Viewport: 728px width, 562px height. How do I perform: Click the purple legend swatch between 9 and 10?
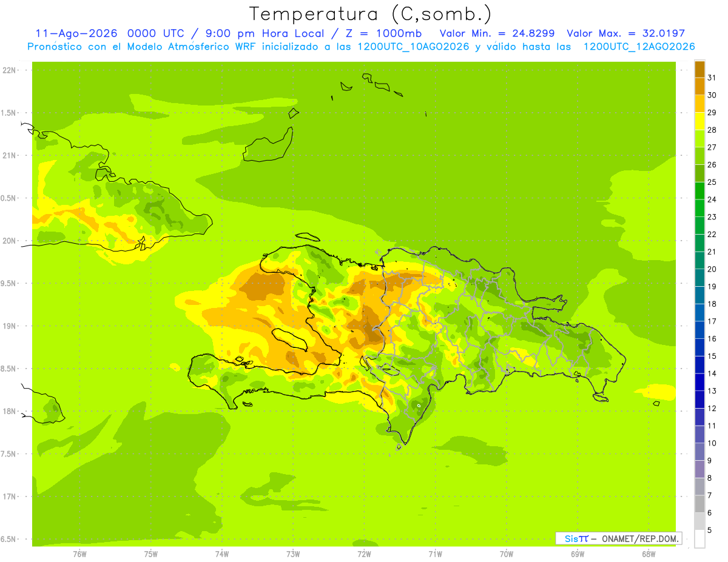(x=699, y=452)
